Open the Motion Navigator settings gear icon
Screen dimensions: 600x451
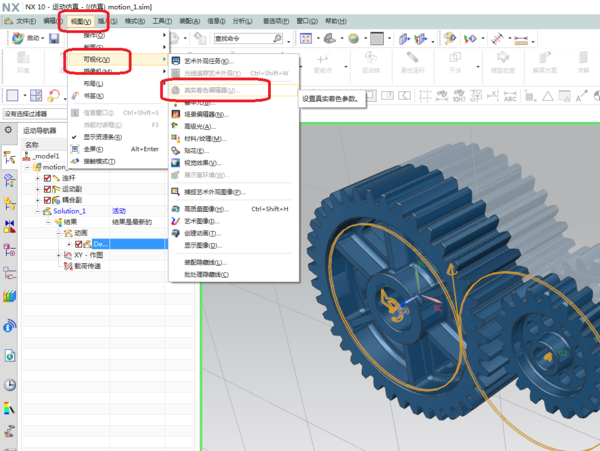pos(9,130)
